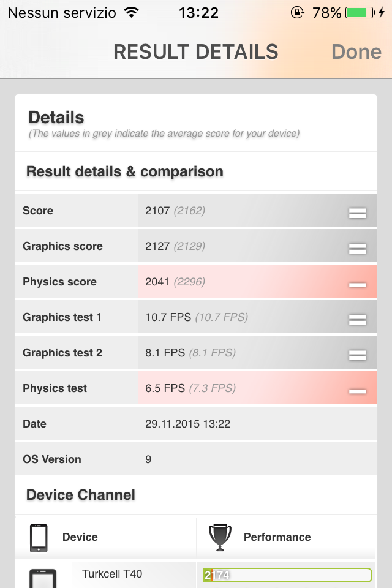Click minus icon in Physics test row

(358, 391)
